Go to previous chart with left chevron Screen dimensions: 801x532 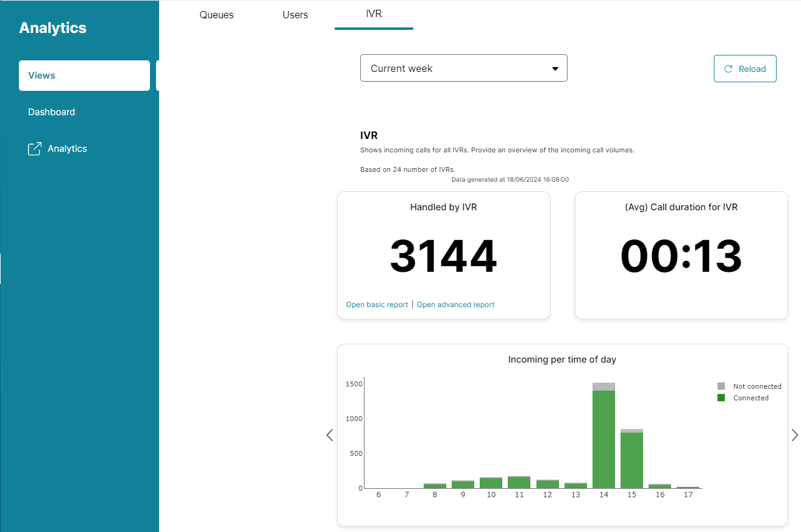tap(330, 435)
